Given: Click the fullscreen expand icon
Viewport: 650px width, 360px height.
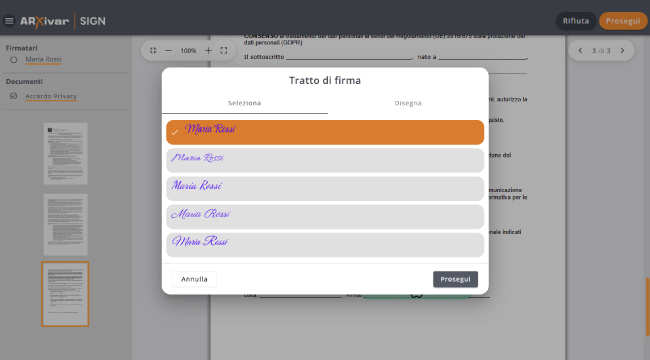Looking at the screenshot, I should point(224,51).
